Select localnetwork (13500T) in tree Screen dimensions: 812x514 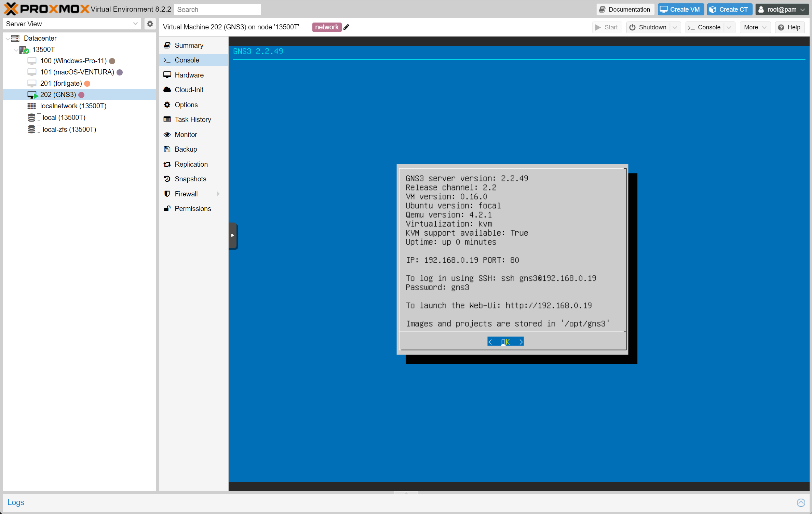80,106
